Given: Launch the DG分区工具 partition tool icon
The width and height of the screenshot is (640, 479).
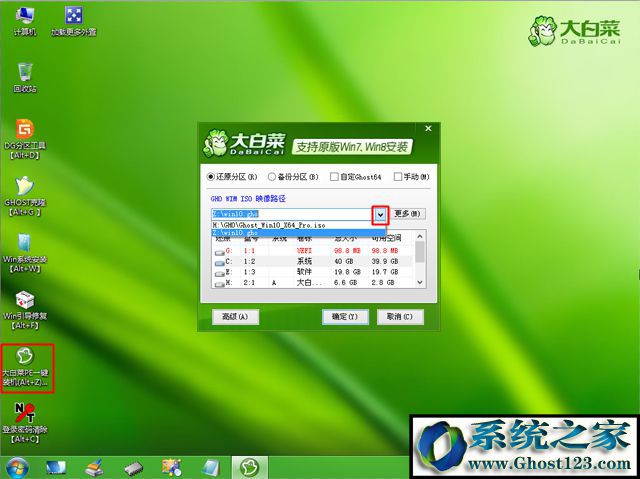Looking at the screenshot, I should click(25, 139).
